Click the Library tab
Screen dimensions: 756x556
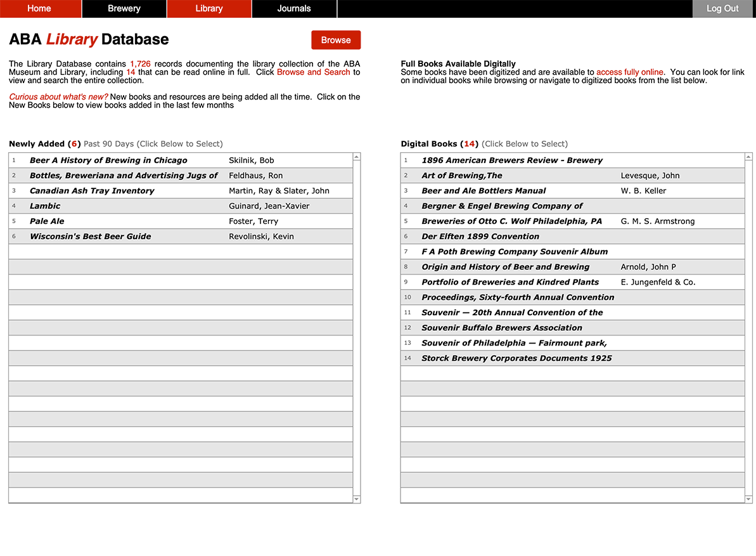pos(209,8)
